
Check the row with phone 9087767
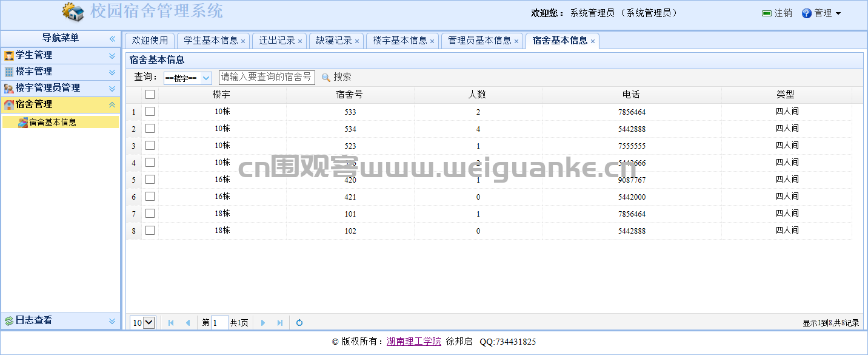coord(150,180)
